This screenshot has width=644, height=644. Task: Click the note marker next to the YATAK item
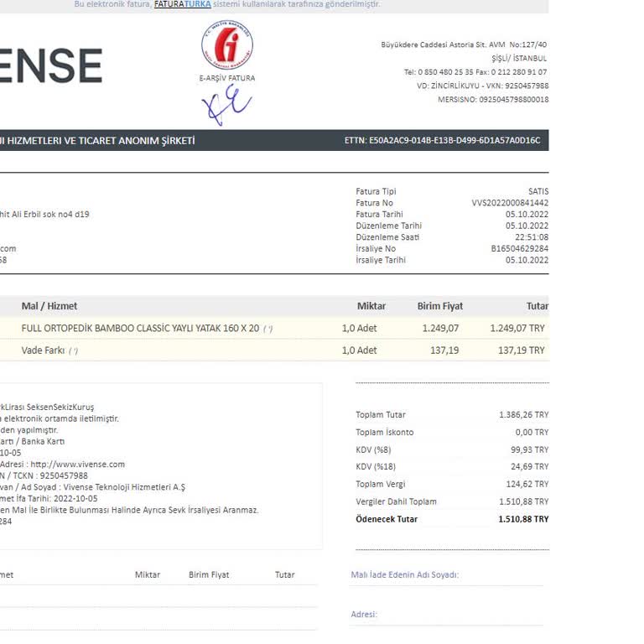coord(267,329)
